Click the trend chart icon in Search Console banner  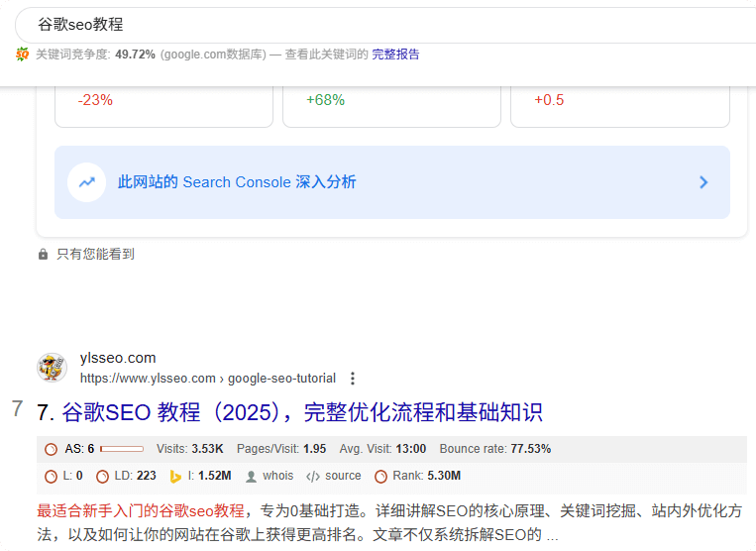(87, 182)
